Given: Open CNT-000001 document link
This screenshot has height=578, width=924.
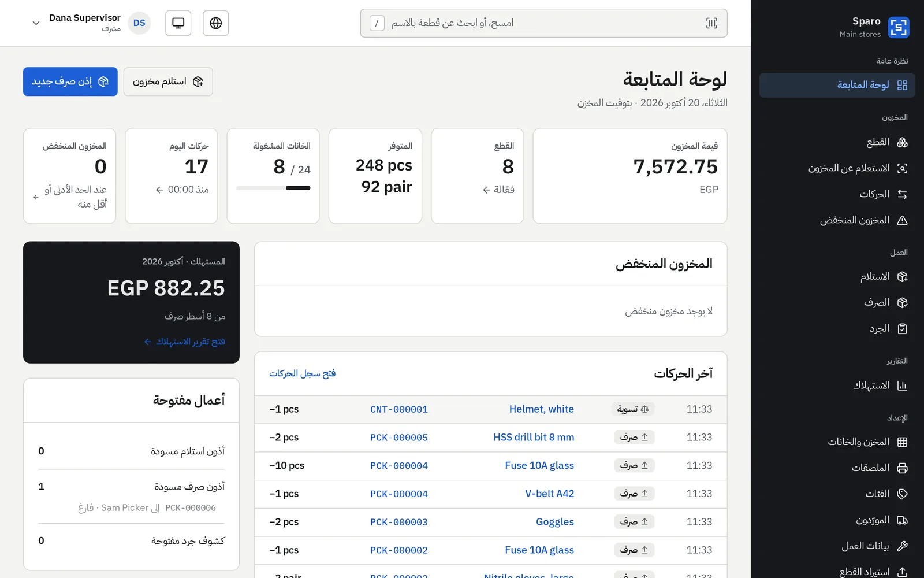Looking at the screenshot, I should tap(399, 409).
